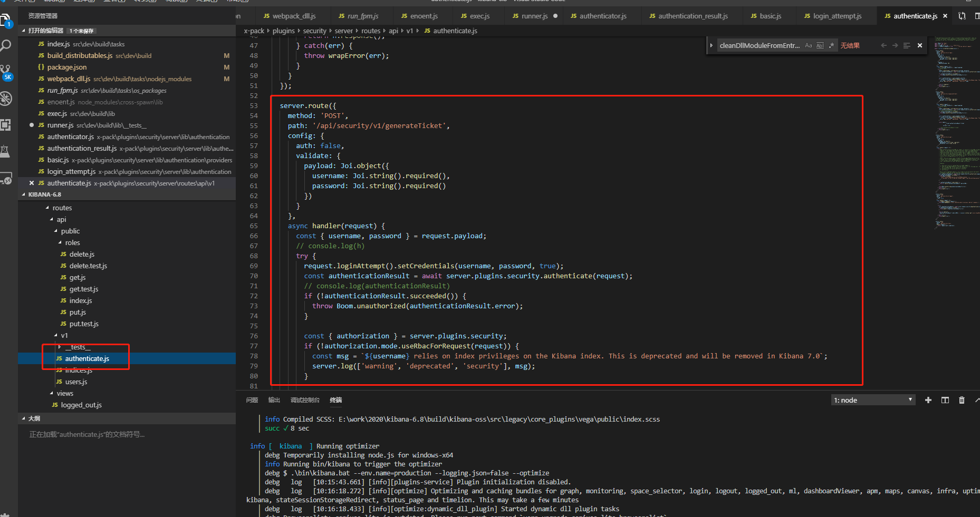This screenshot has width=980, height=517.
Task: Switch to the authenticator.js editor tab
Action: pyautogui.click(x=602, y=16)
